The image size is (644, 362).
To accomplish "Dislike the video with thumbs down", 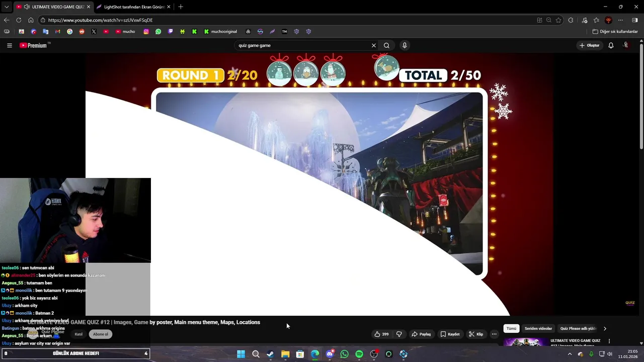I will coord(399,334).
